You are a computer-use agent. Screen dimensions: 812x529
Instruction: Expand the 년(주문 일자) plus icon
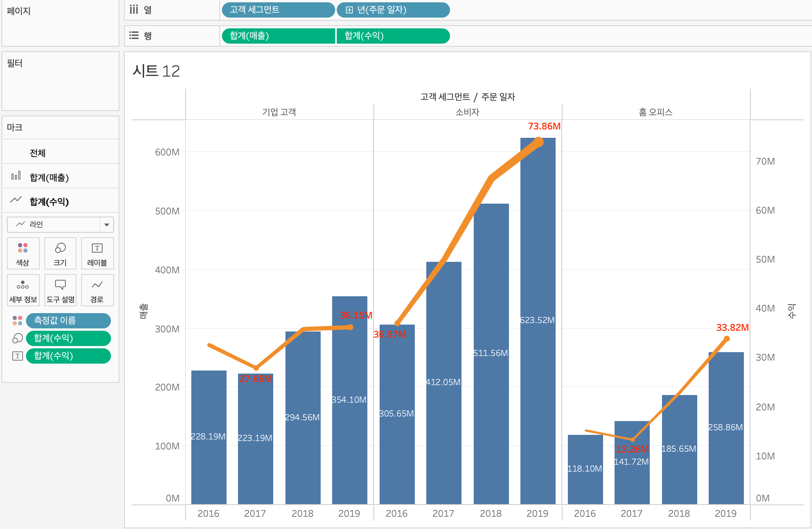tap(349, 10)
